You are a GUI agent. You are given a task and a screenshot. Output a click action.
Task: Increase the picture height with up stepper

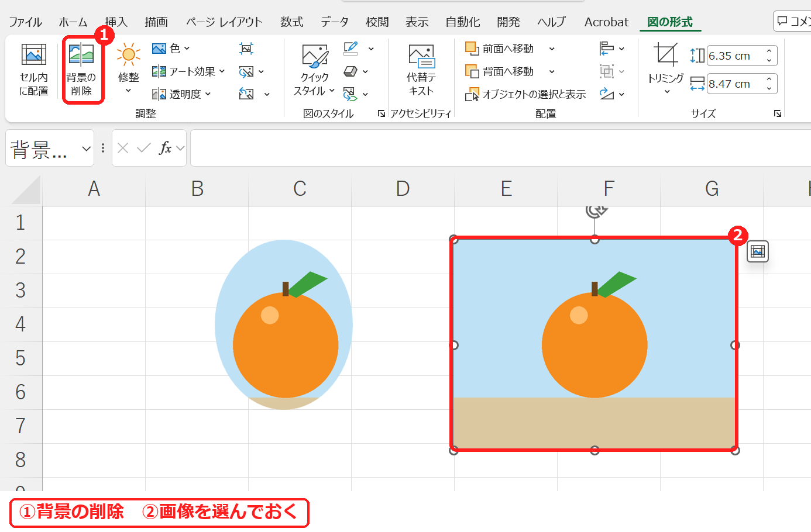point(769,51)
